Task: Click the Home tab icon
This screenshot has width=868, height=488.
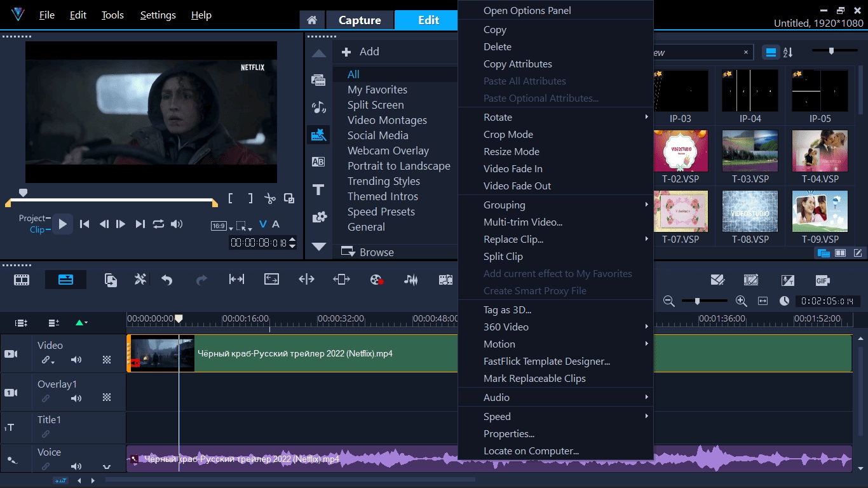Action: tap(312, 20)
